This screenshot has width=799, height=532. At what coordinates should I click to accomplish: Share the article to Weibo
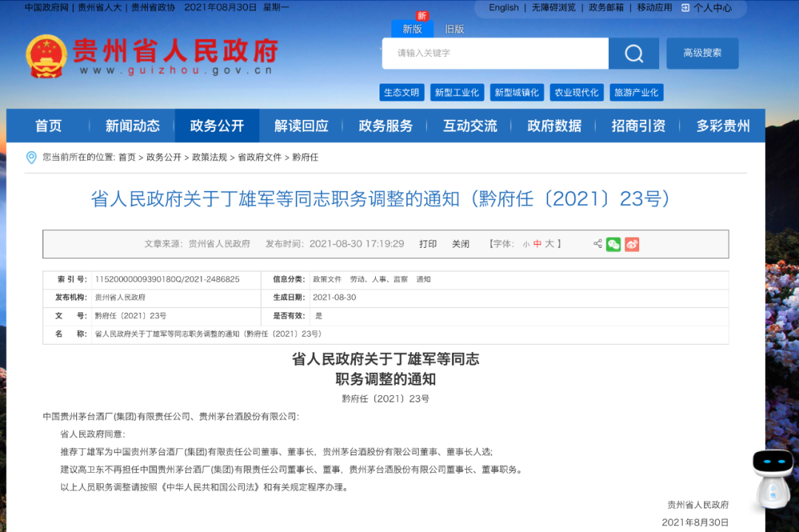click(631, 244)
